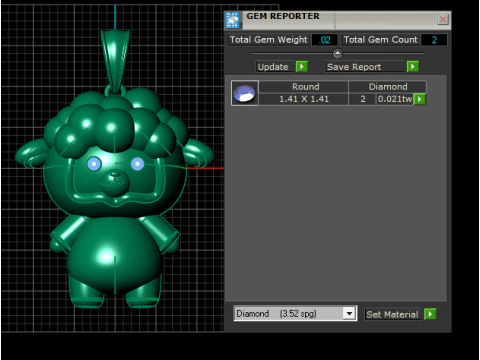Click the 0.021tw weight cell
The height and width of the screenshot is (360, 480).
395,99
